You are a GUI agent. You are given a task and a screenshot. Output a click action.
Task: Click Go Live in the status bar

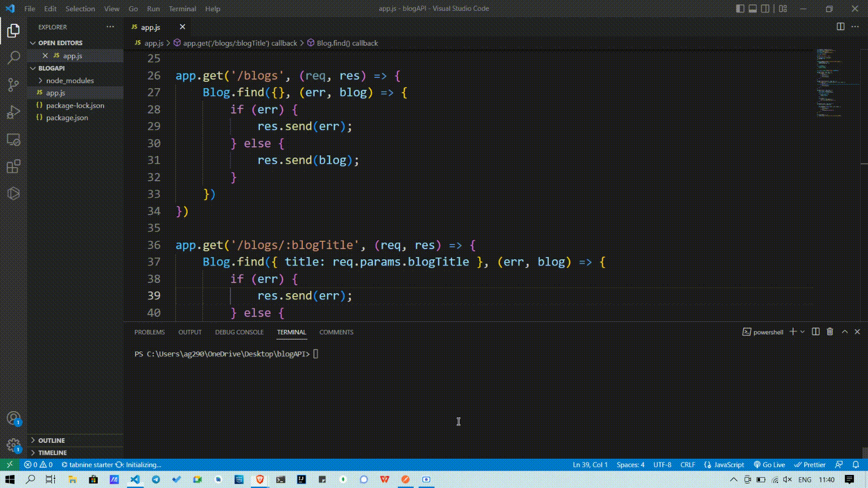tap(769, 464)
